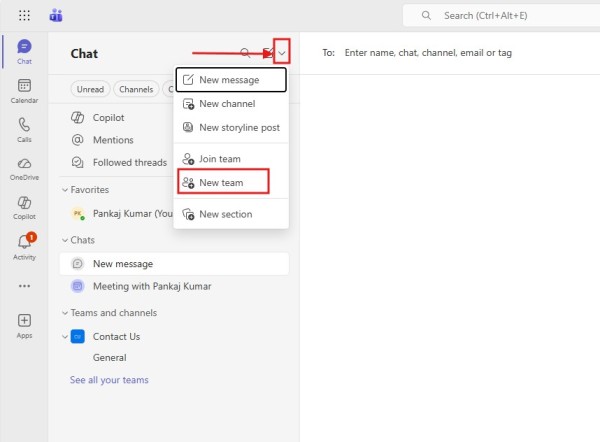Open Activity bell with notification badge
600x442 pixels.
tap(24, 247)
